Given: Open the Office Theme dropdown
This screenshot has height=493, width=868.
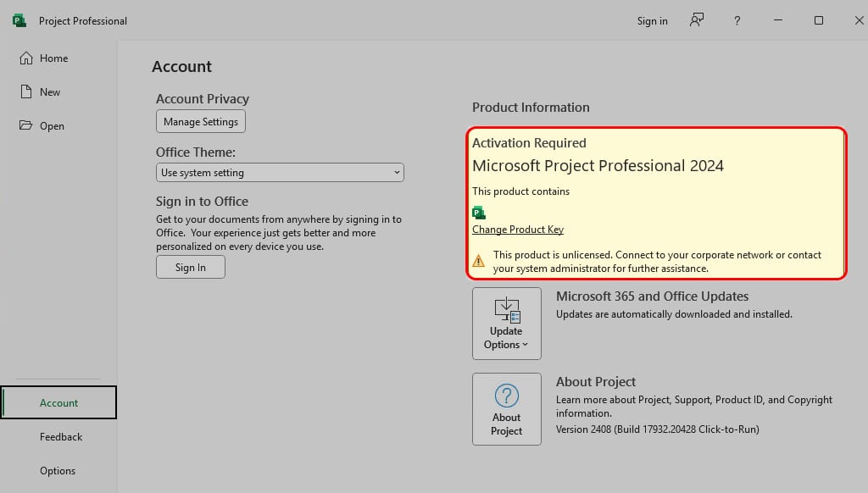Looking at the screenshot, I should tap(280, 173).
